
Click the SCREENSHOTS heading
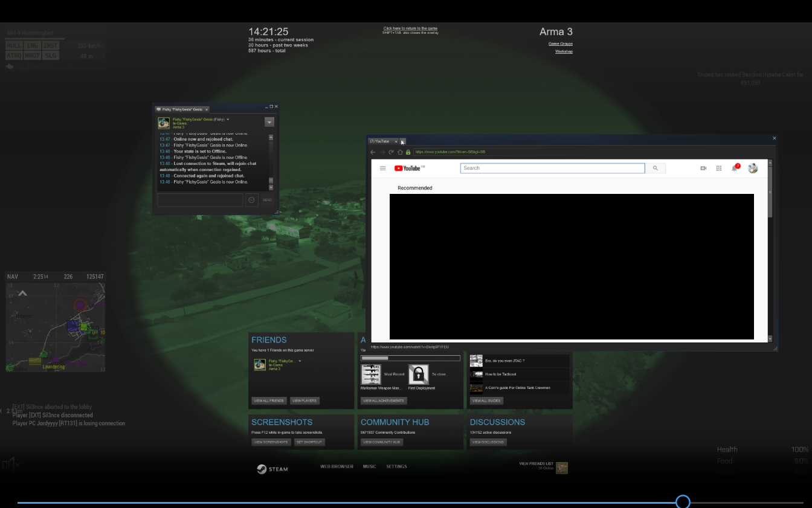[282, 422]
